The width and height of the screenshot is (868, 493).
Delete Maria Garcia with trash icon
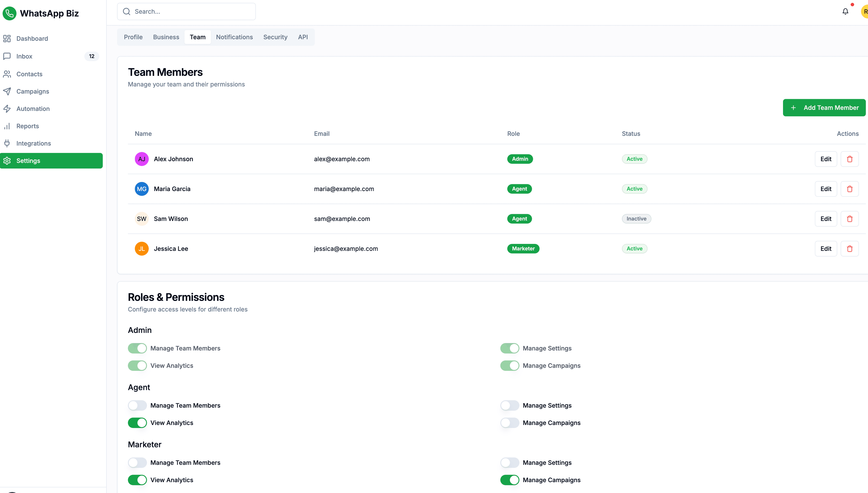click(x=850, y=189)
